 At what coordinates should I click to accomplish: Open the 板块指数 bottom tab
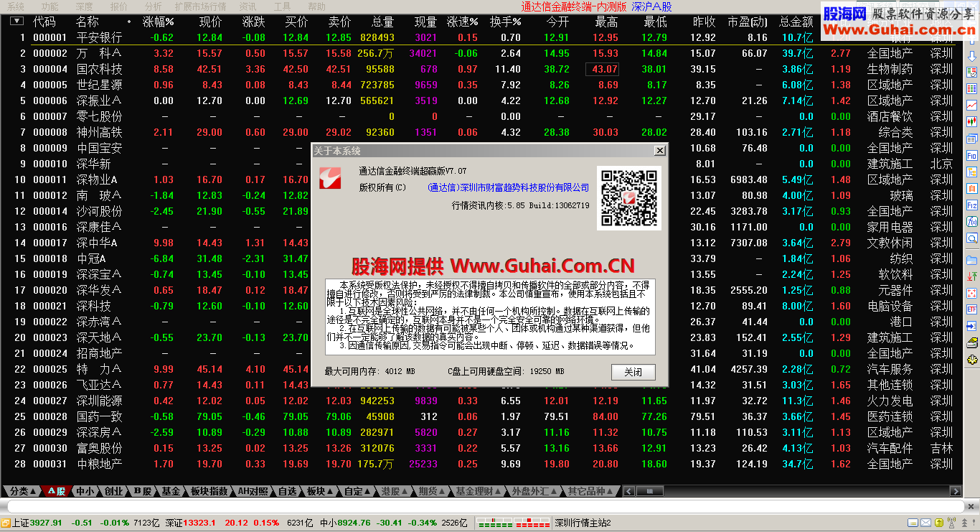point(209,491)
